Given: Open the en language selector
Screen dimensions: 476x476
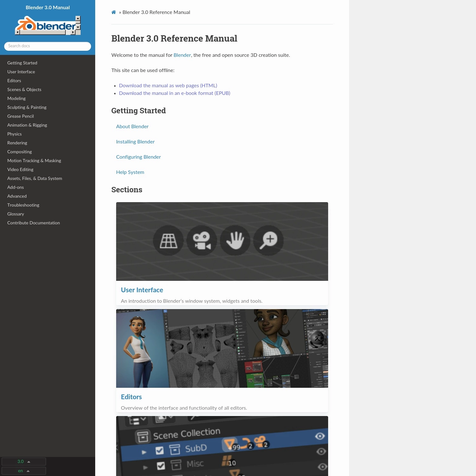Looking at the screenshot, I should tap(24, 471).
